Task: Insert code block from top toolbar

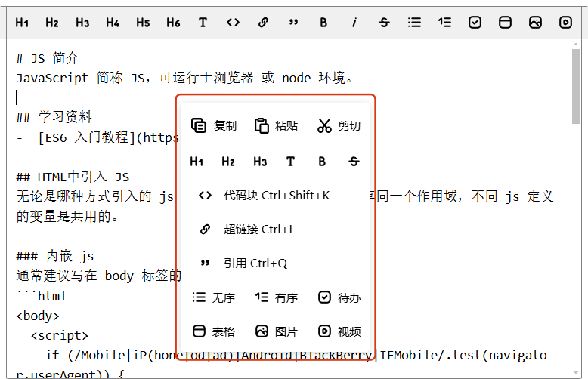Action: coord(233,23)
